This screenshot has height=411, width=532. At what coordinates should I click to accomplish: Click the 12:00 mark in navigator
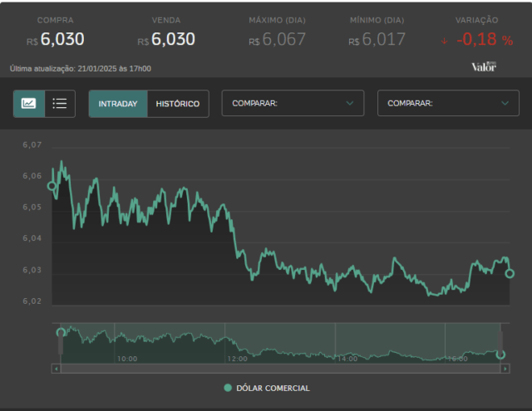pyautogui.click(x=237, y=359)
